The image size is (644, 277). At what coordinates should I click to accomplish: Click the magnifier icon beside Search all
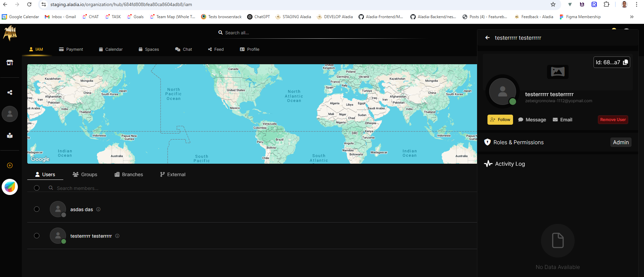(221, 33)
